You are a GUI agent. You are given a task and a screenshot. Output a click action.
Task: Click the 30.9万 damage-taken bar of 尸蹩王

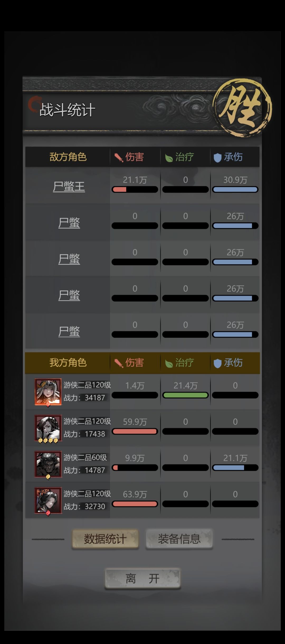click(x=235, y=189)
